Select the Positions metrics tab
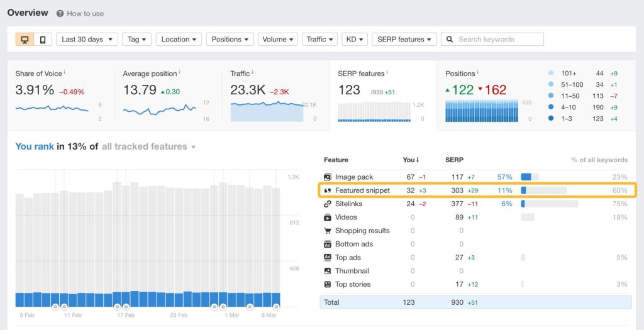644x330 pixels. (535, 96)
